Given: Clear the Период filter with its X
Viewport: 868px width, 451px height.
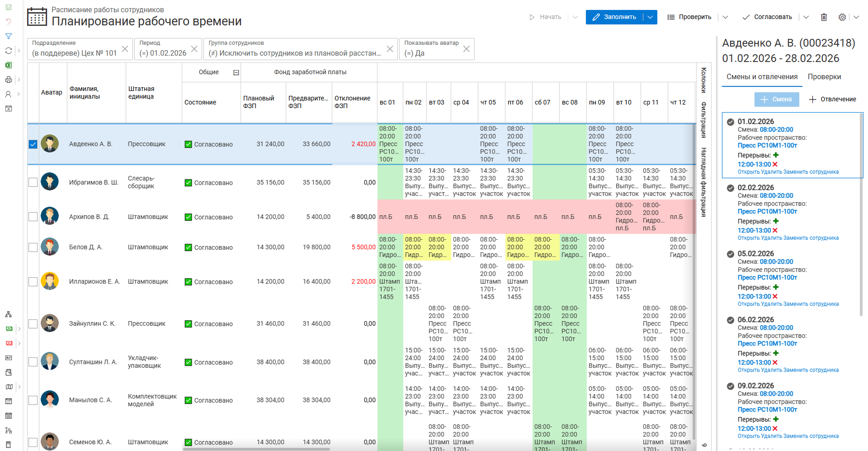Looking at the screenshot, I should (x=194, y=49).
